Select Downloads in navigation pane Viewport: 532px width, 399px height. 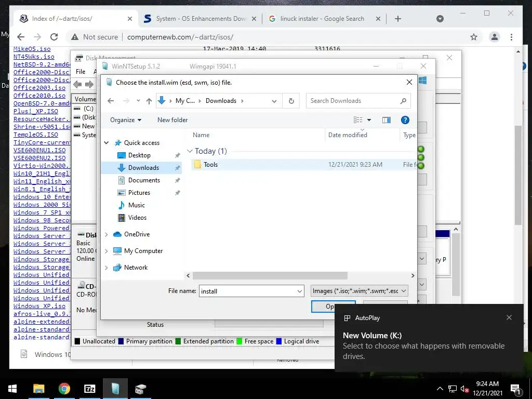point(143,168)
